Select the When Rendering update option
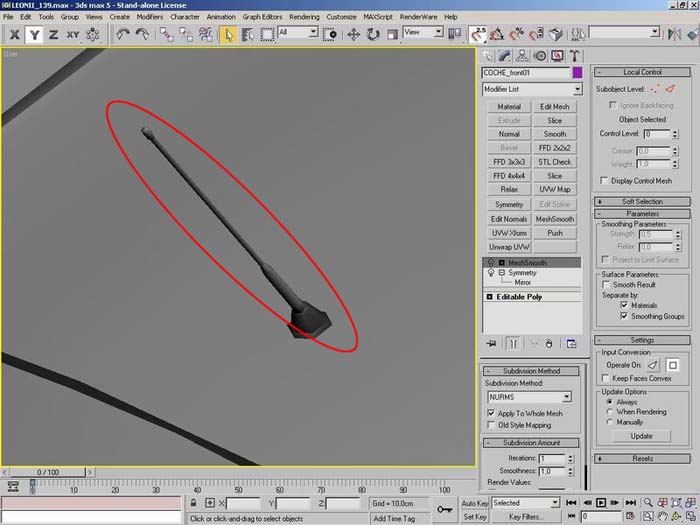This screenshot has height=525, width=700. [609, 411]
